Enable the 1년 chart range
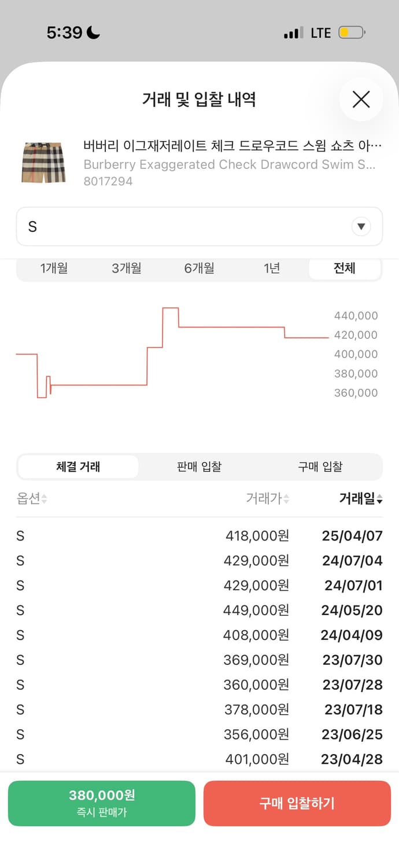The height and width of the screenshot is (868, 399). pyautogui.click(x=271, y=268)
